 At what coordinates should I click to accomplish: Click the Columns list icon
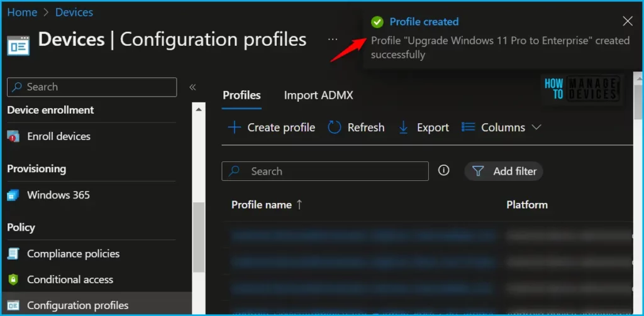click(x=468, y=128)
